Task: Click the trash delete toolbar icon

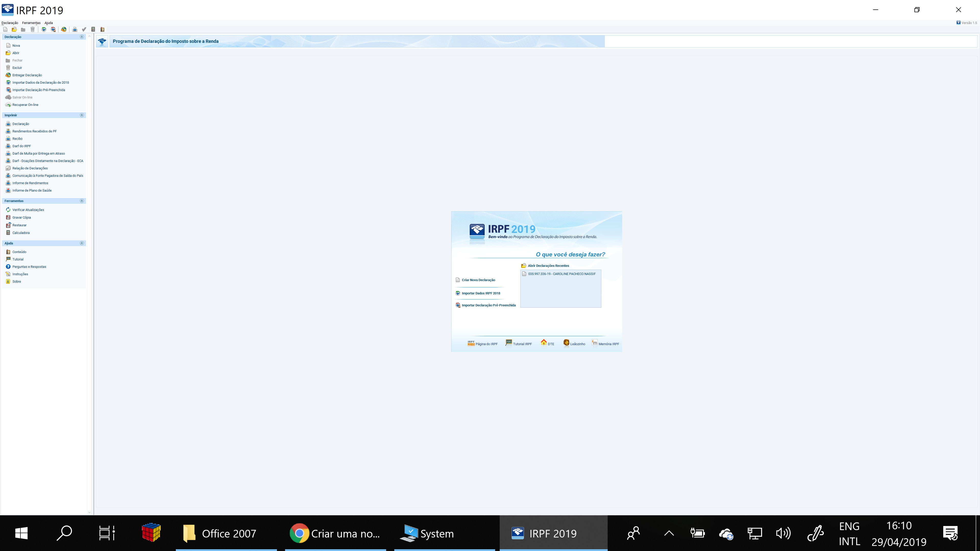Action: click(33, 29)
